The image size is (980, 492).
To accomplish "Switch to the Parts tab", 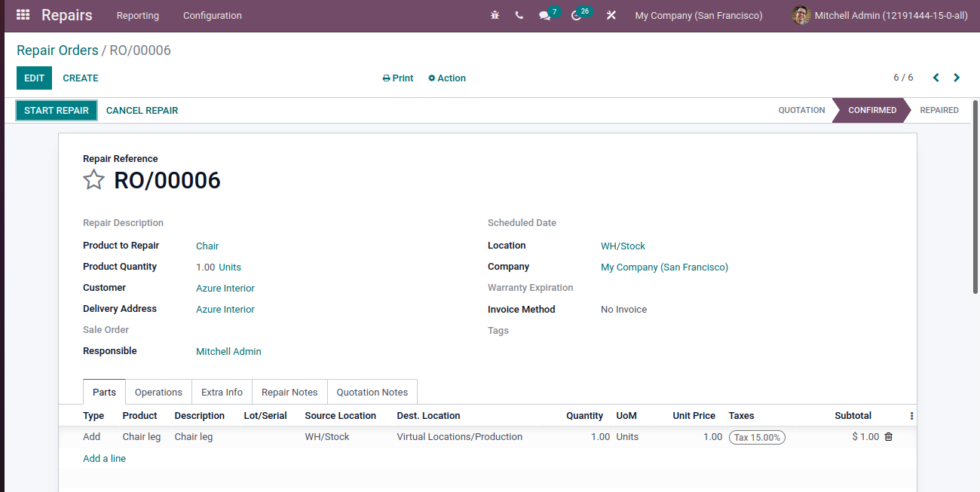I will pos(104,392).
